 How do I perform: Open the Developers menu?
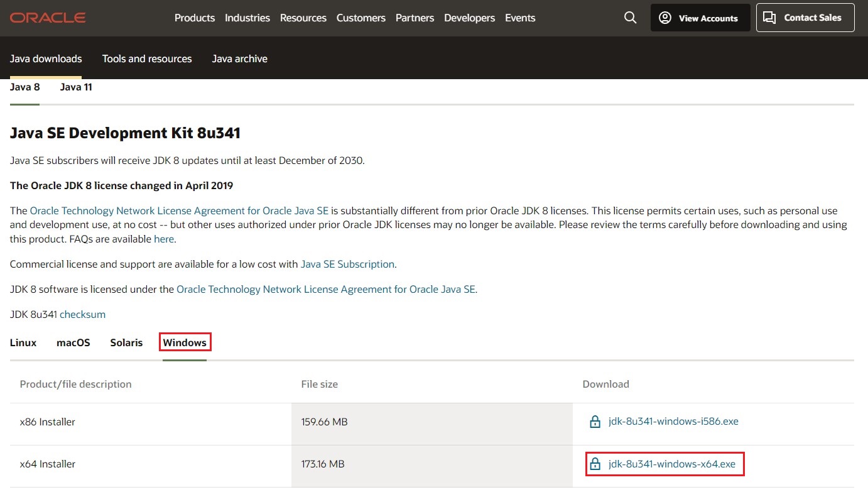469,18
